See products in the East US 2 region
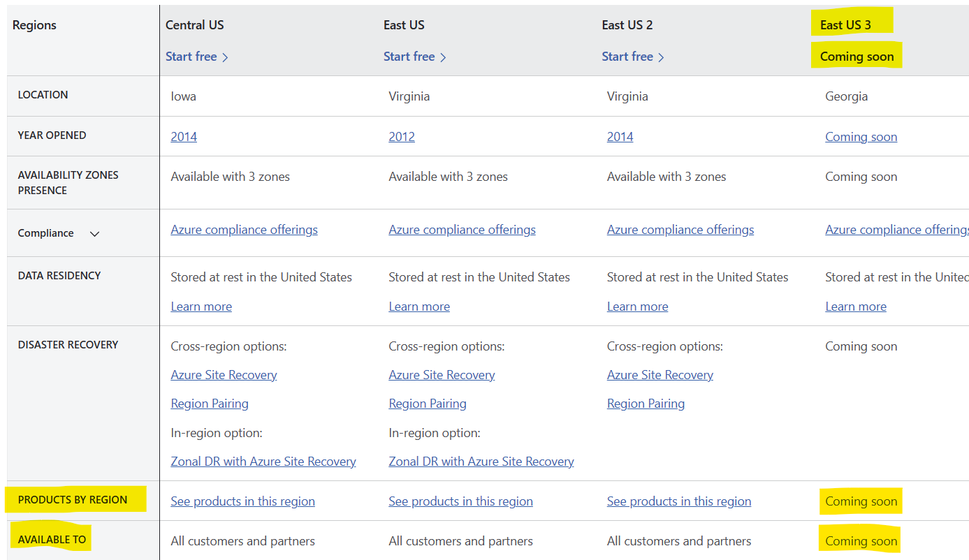Screen dimensions: 969x560 click(x=678, y=501)
